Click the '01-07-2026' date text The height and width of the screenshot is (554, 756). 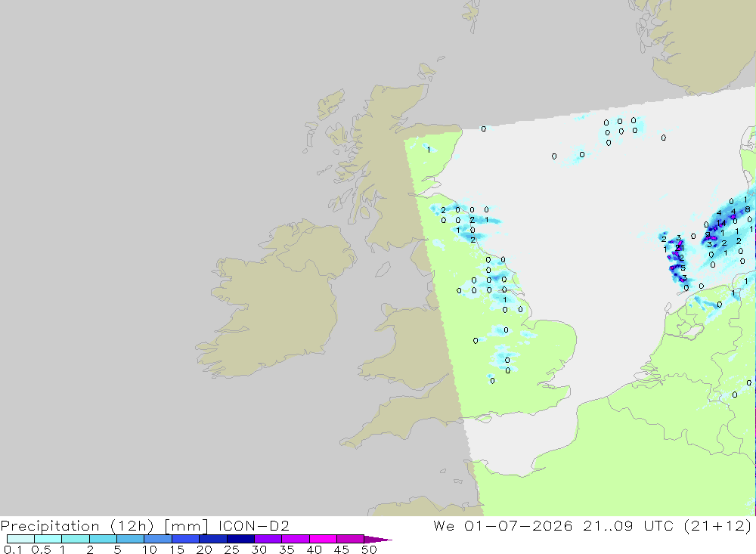click(x=519, y=525)
